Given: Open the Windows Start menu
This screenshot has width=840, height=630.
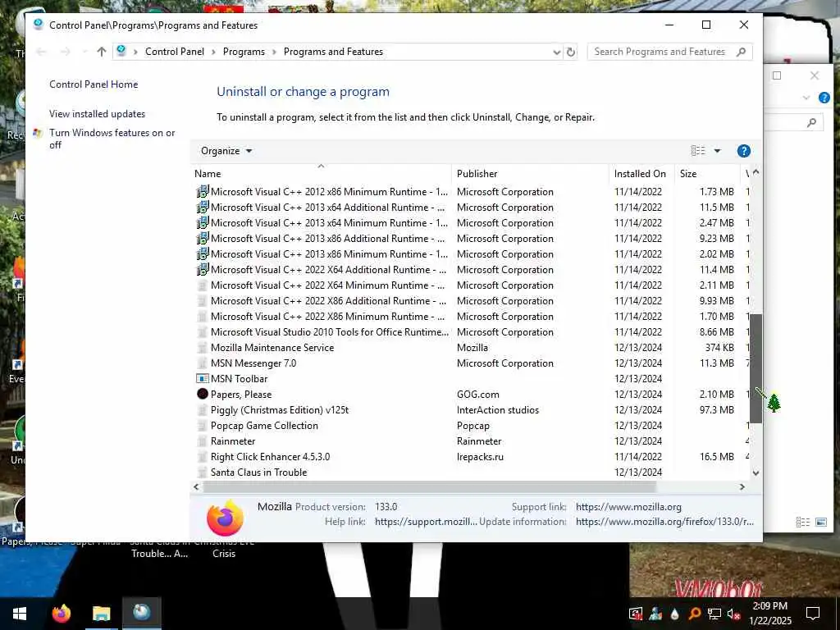Looking at the screenshot, I should (20, 614).
